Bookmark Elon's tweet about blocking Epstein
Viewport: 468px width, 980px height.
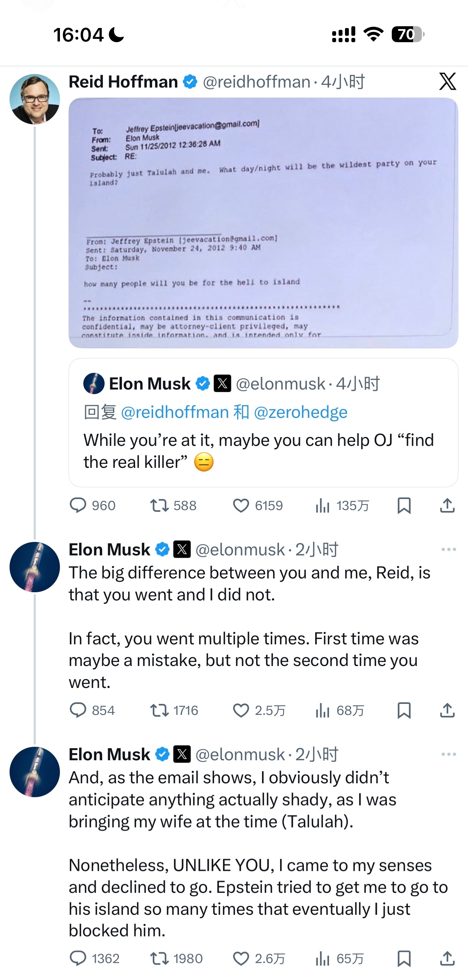404,958
